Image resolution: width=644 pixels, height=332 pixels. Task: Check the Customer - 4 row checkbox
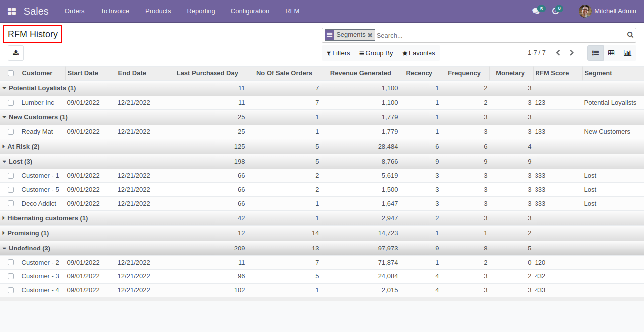(x=11, y=290)
